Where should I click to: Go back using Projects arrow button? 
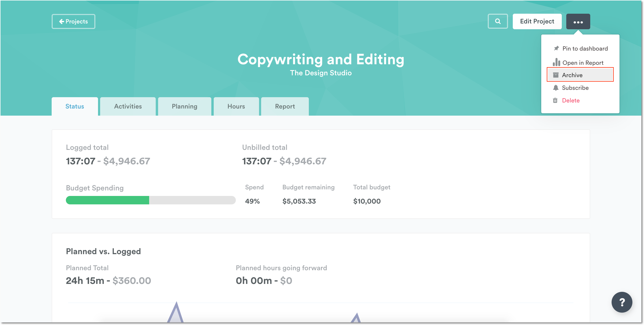coord(74,22)
